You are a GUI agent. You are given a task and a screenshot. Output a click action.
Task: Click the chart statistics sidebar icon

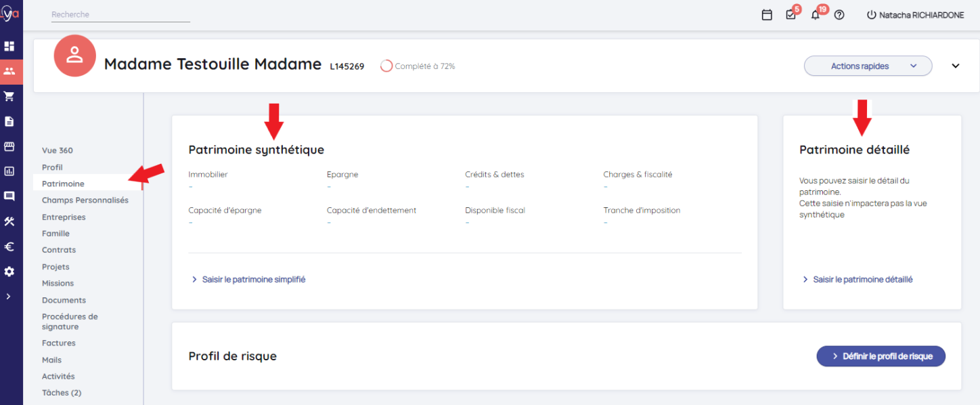pos(9,171)
